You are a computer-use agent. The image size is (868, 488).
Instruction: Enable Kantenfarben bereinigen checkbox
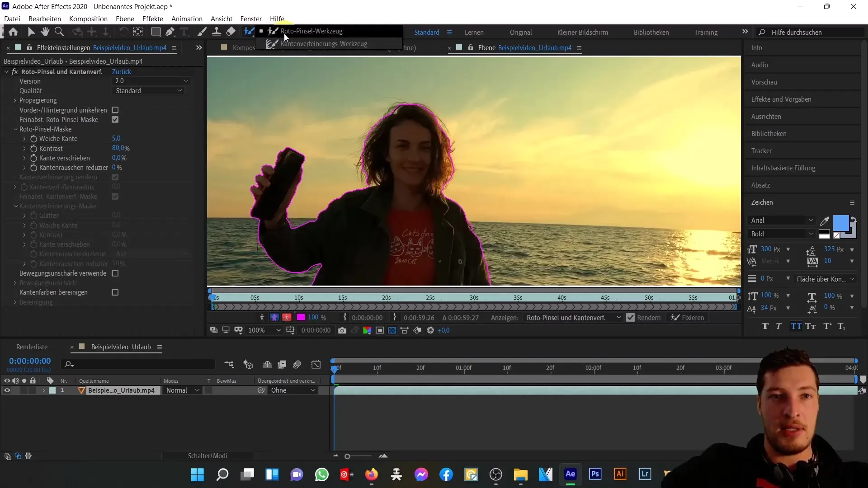point(115,293)
